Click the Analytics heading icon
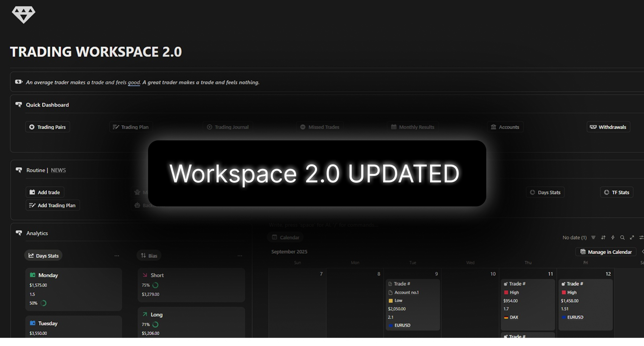The image size is (644, 346). (19, 233)
